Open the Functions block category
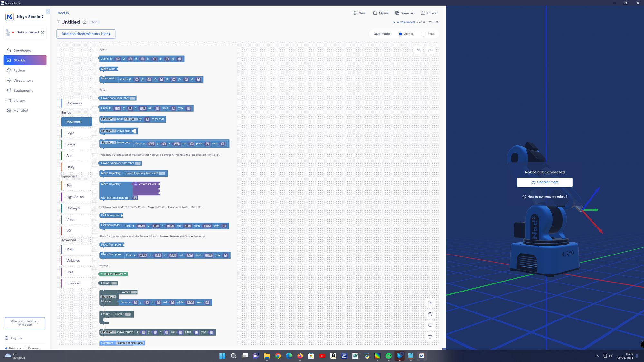The image size is (644, 362). point(77,283)
